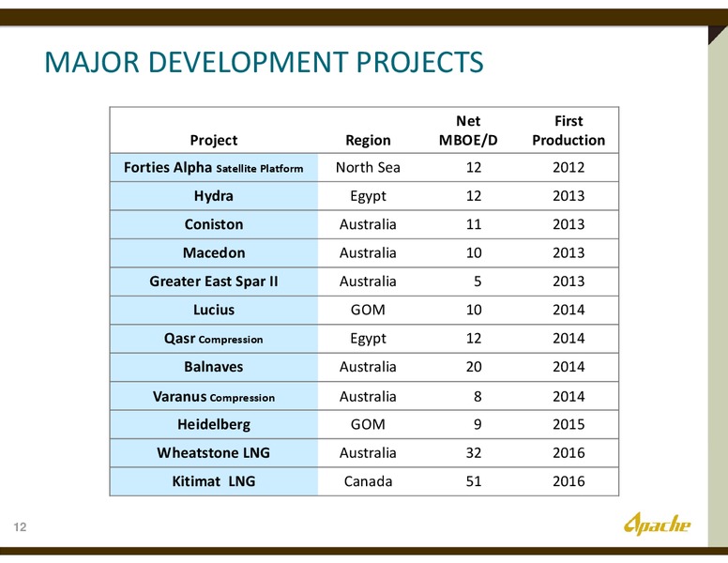Click the 'Net MBOE/D' column header
This screenshot has width=728, height=563.
click(468, 130)
